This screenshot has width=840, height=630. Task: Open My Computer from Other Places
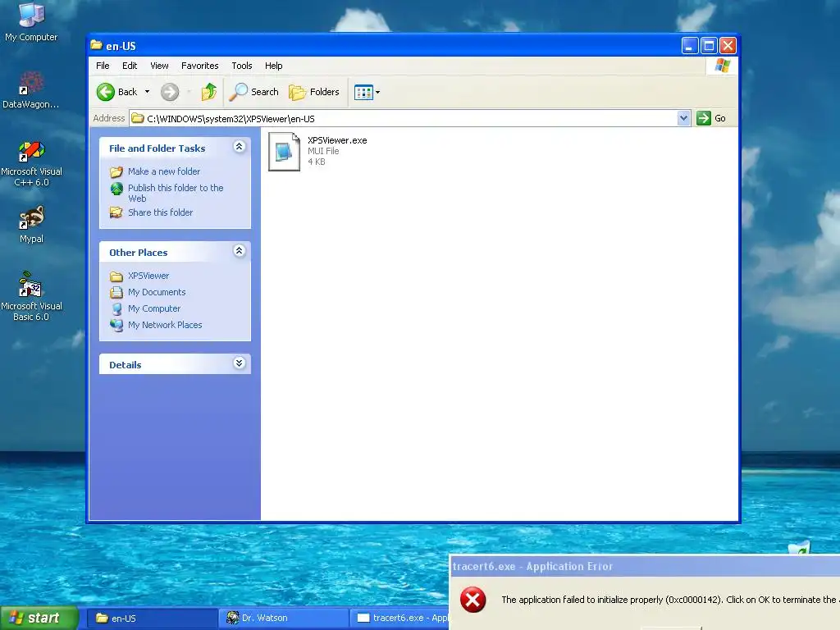tap(153, 308)
